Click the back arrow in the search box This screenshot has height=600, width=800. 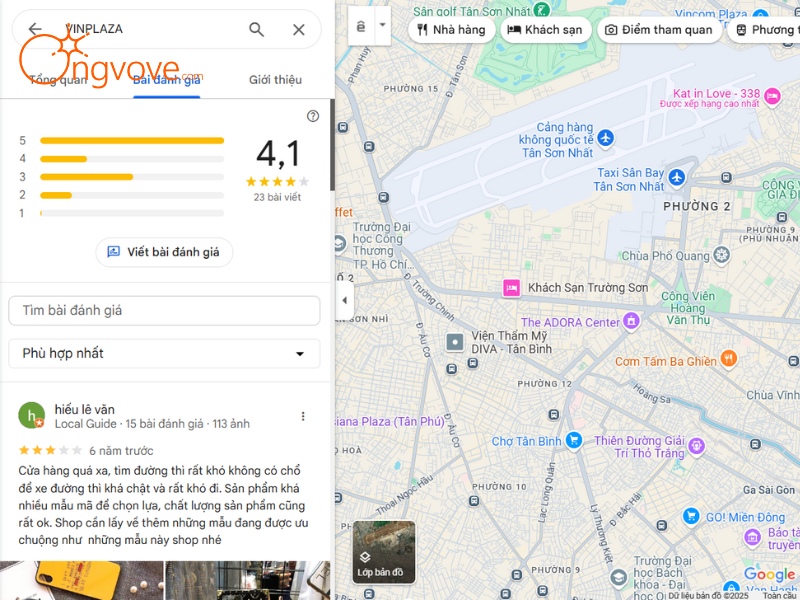tap(35, 29)
